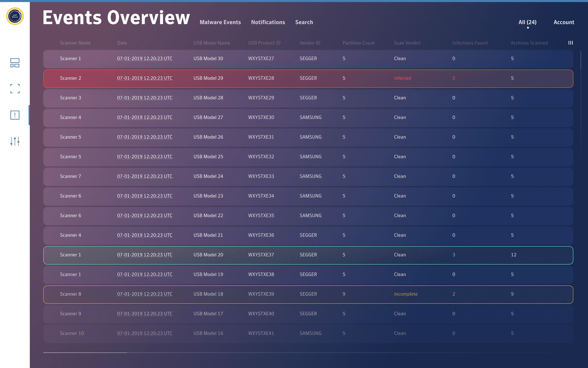Sort by Partition Count column header

(x=359, y=43)
